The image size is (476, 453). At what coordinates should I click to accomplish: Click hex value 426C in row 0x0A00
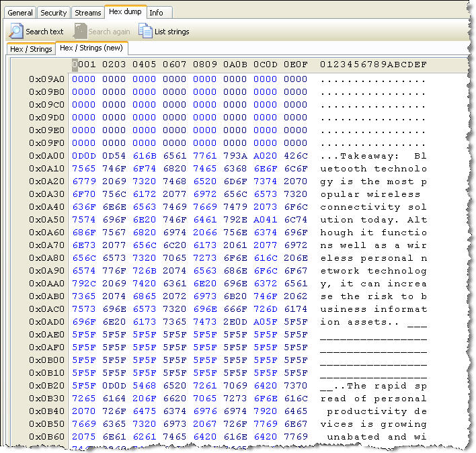tap(295, 156)
